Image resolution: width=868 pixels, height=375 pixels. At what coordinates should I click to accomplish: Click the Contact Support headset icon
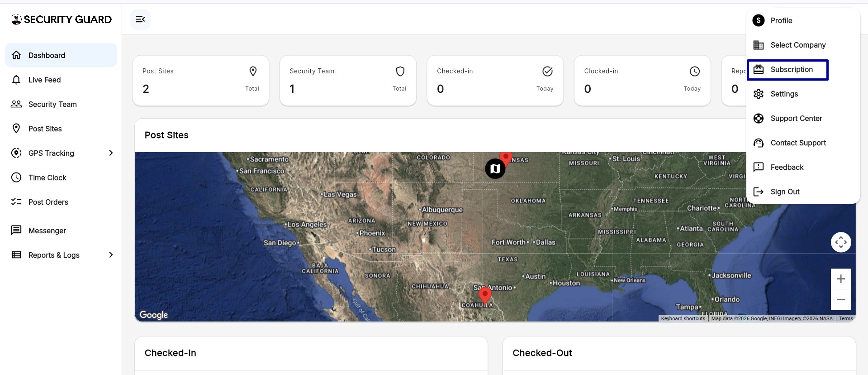(x=759, y=143)
